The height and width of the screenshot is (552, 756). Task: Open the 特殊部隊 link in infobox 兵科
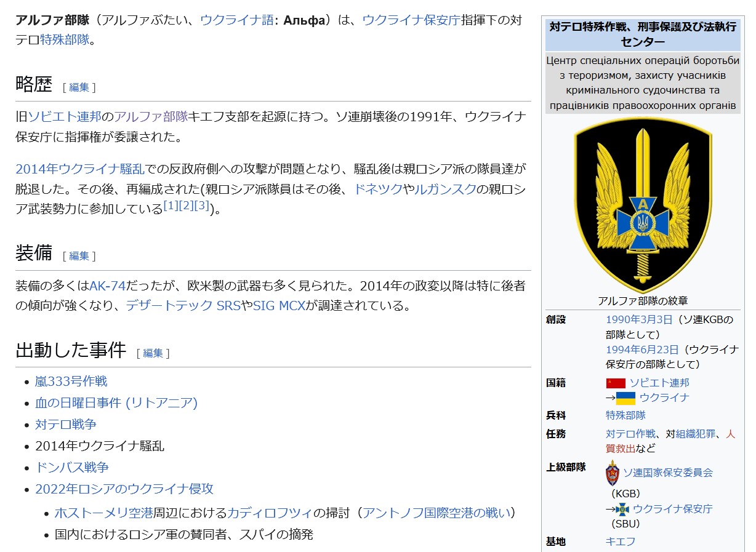coord(625,415)
